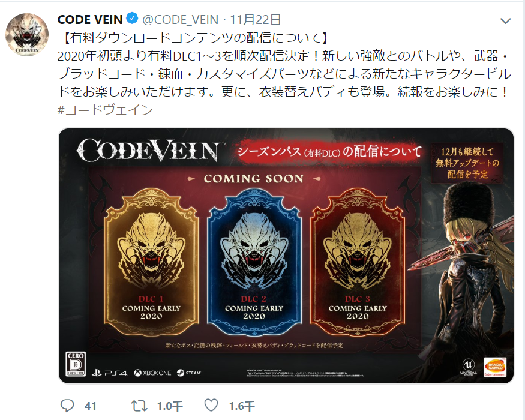Viewport: 525px width, 420px height.
Task: Click the Bandai Namco logo
Action: (495, 367)
